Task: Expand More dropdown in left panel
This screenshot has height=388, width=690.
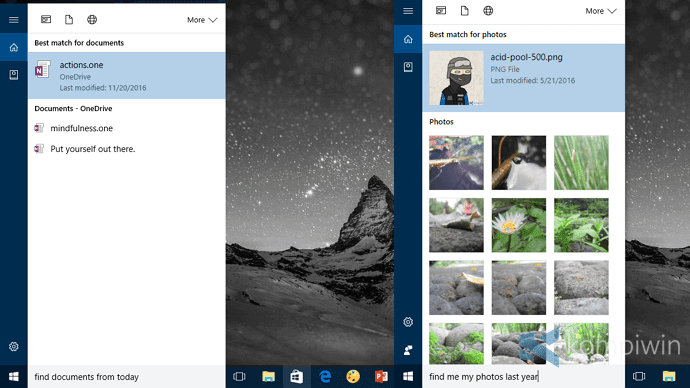Action: 202,20
